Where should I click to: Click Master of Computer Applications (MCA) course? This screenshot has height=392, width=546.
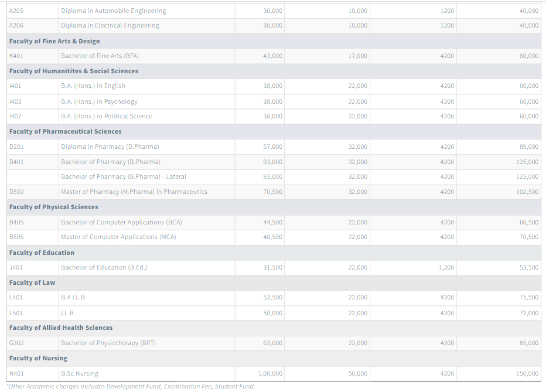point(119,237)
